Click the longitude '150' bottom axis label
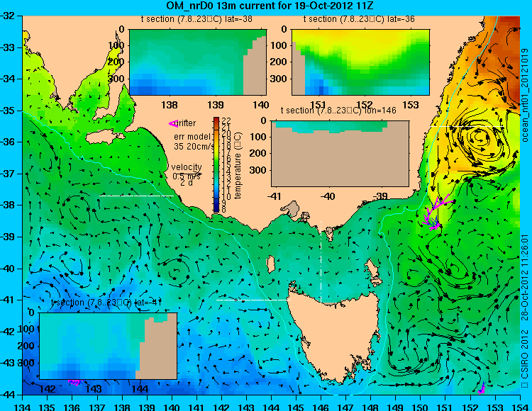The image size is (532, 411). [x=420, y=406]
